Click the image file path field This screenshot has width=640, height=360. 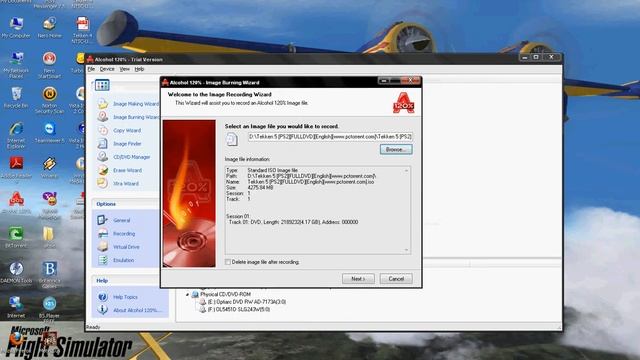(x=330, y=137)
